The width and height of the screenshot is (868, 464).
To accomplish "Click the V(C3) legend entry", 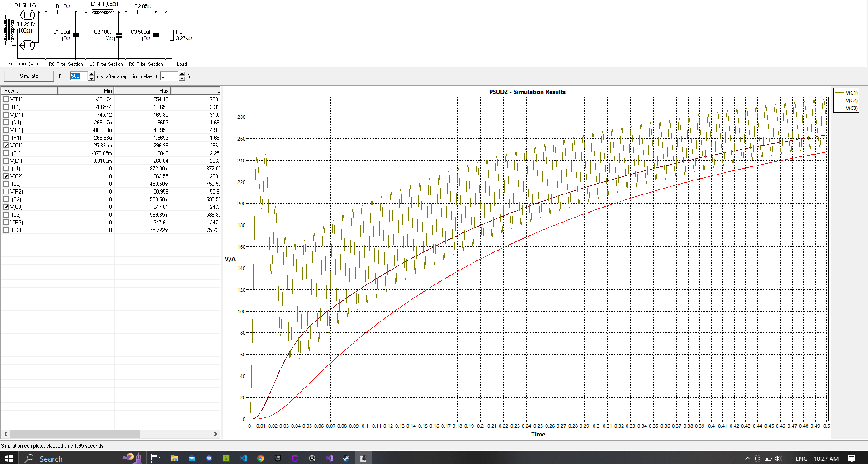I will (846, 108).
